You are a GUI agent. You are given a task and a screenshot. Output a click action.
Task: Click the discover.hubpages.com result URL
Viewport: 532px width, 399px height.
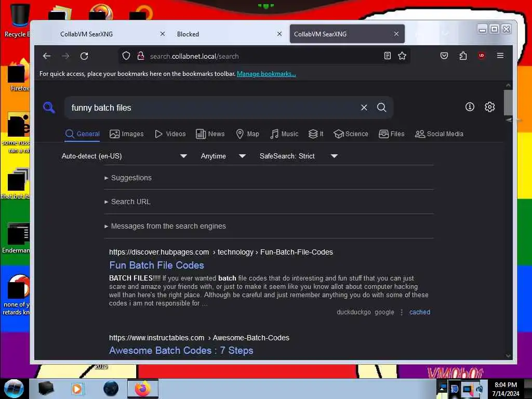221,252
